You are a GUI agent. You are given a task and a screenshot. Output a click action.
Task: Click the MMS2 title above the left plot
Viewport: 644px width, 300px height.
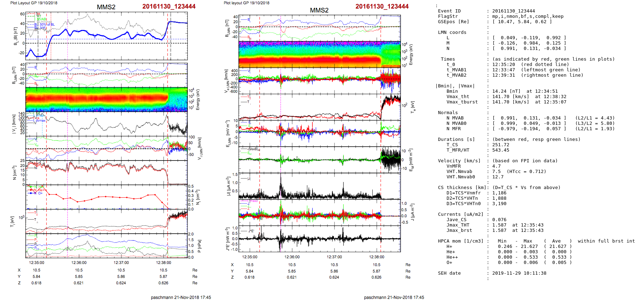click(106, 7)
